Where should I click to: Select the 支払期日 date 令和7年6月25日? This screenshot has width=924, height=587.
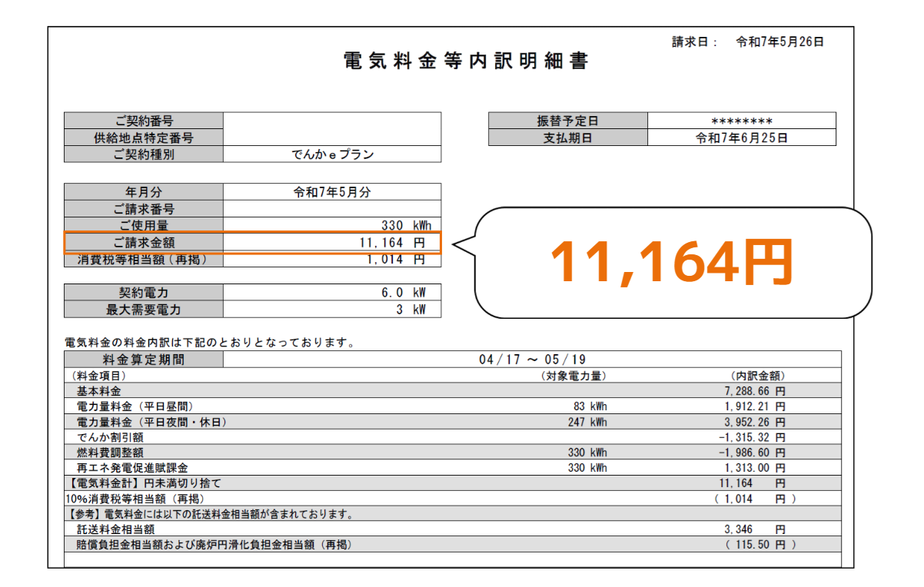pos(741,138)
